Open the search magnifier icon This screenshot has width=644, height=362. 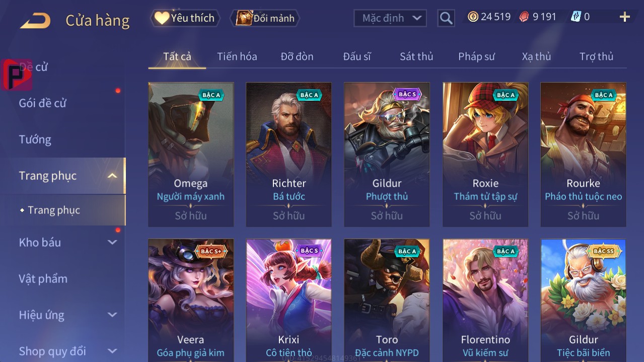(446, 18)
